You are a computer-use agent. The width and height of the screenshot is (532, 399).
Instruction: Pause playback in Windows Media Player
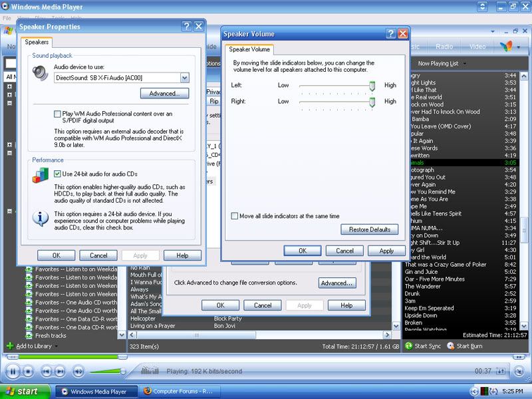coord(13,372)
